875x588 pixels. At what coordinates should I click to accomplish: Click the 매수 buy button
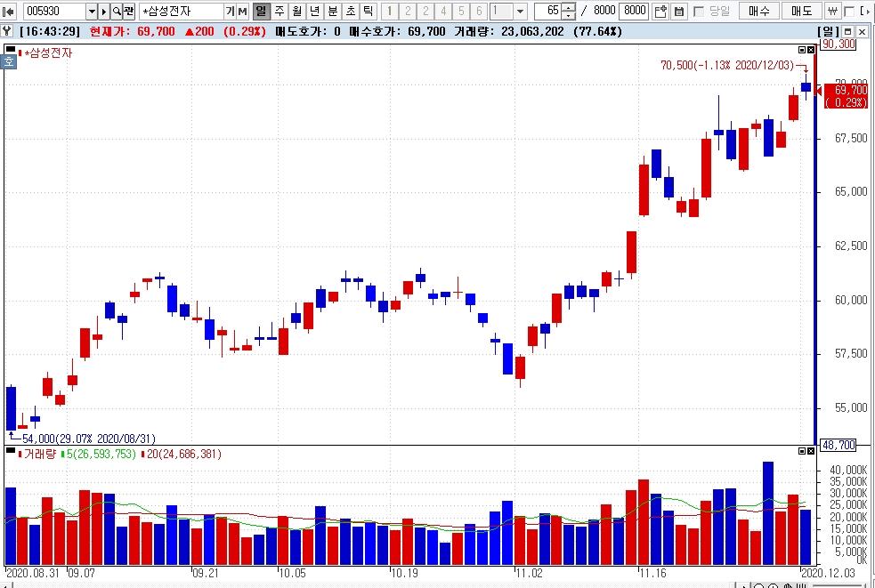point(758,11)
